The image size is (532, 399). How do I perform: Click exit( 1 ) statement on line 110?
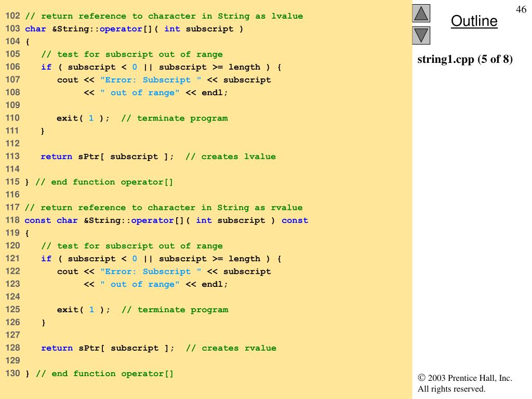83,118
